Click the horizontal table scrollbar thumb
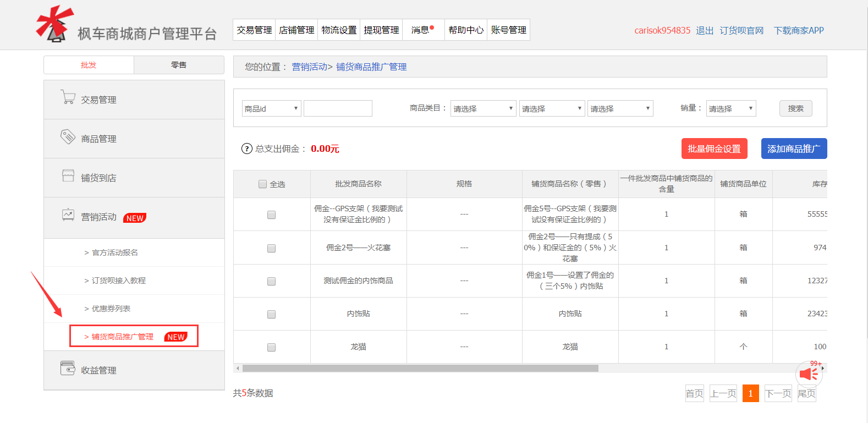 point(420,368)
